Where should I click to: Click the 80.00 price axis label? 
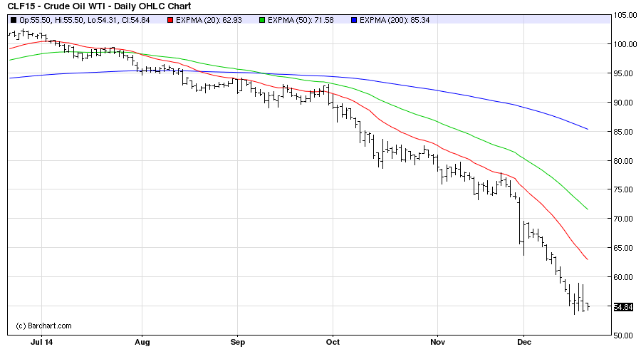coord(625,161)
